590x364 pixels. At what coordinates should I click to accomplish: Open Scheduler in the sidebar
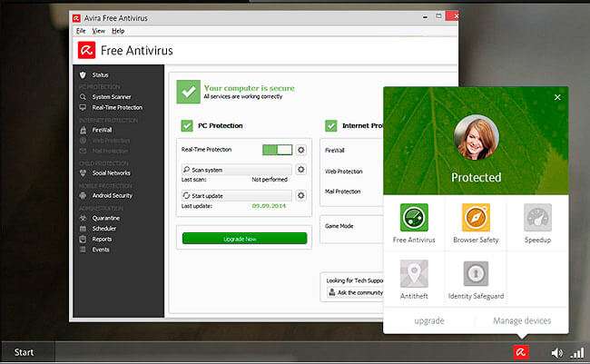coord(103,229)
